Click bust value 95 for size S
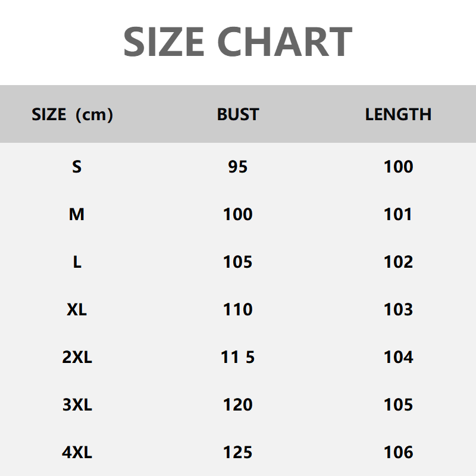The height and width of the screenshot is (476, 476). point(237,167)
